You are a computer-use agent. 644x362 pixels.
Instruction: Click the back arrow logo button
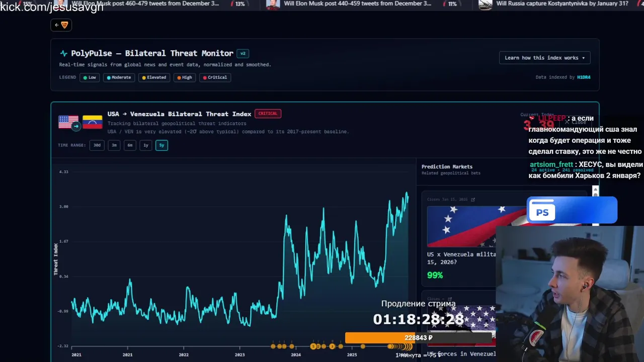[x=61, y=25]
